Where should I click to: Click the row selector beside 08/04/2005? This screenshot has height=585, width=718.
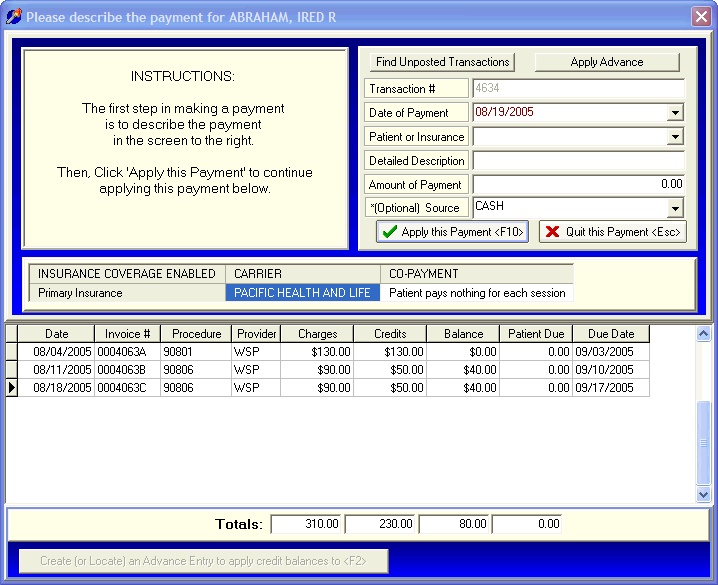[x=11, y=352]
